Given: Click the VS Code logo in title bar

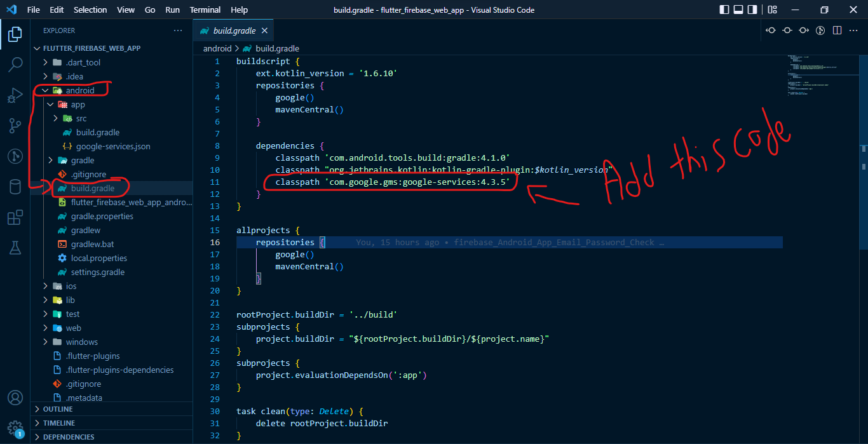Looking at the screenshot, I should pyautogui.click(x=11, y=10).
